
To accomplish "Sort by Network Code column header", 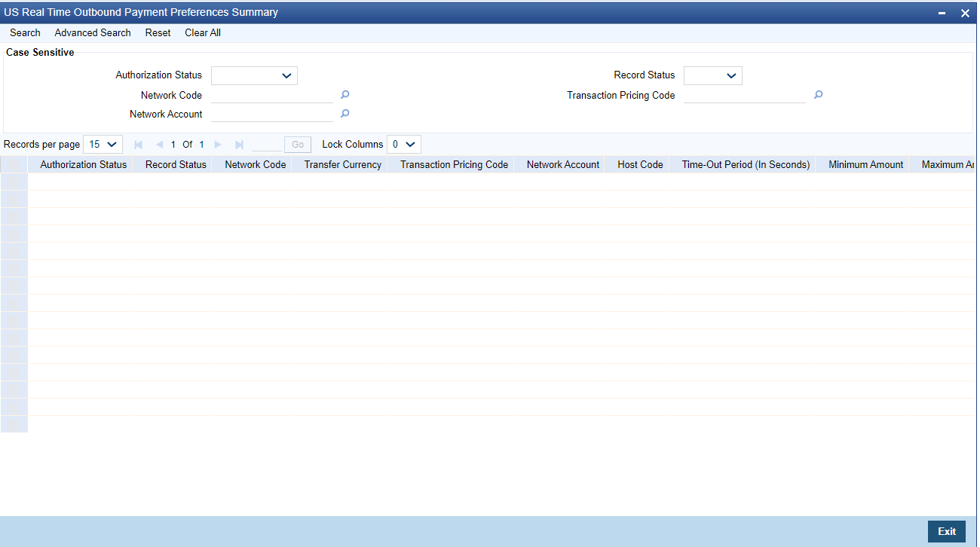I will [256, 164].
